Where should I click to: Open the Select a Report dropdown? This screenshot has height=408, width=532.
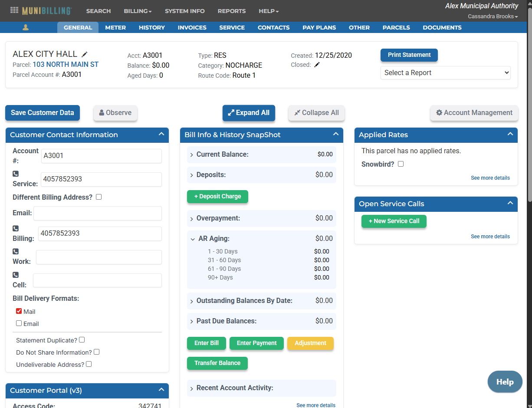pos(445,73)
